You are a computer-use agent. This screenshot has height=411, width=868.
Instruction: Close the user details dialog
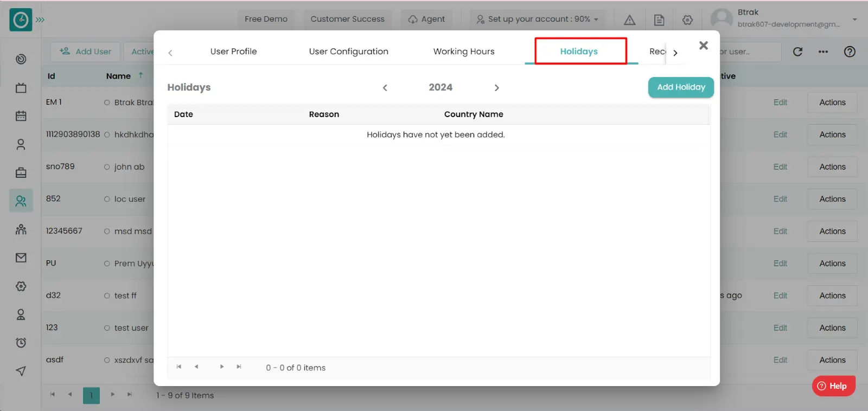704,46
